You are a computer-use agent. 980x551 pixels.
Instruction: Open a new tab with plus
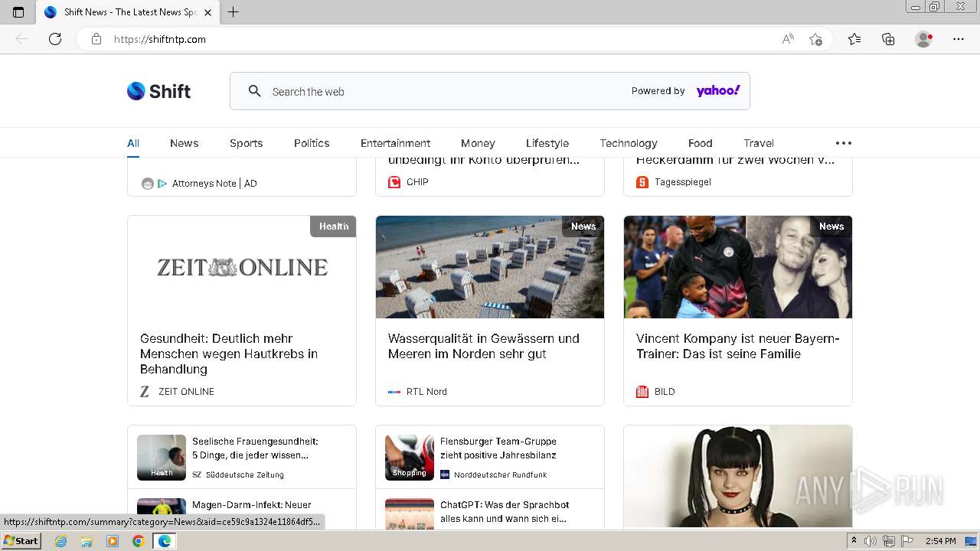(x=234, y=12)
